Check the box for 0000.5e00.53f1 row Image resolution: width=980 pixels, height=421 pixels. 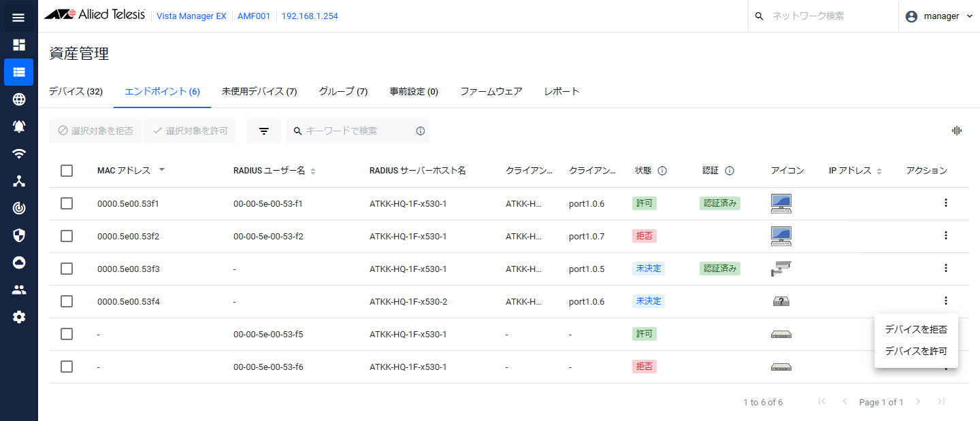pyautogui.click(x=67, y=203)
